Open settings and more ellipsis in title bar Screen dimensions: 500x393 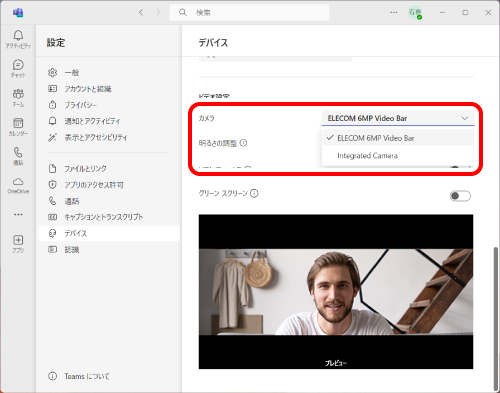394,13
